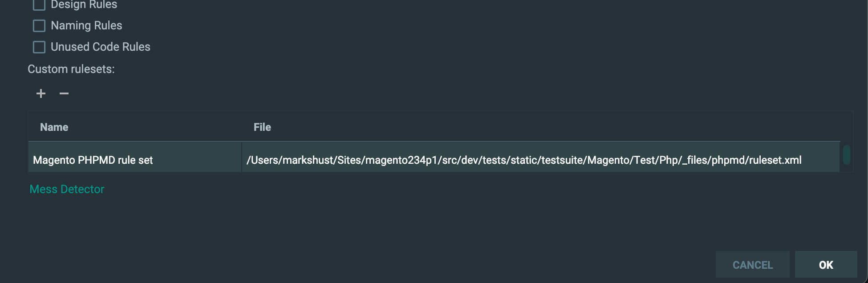Click the File column header
The width and height of the screenshot is (868, 283).
pos(262,127)
